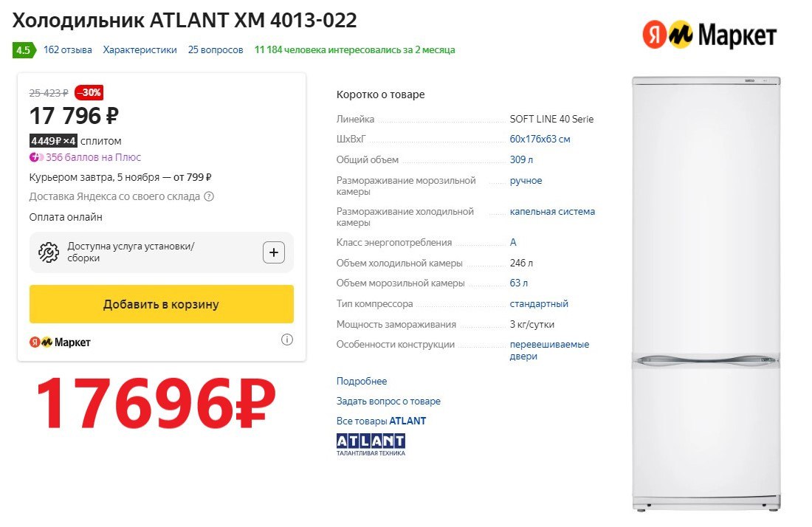Add the installation service with plus button
The height and width of the screenshot is (527, 812).
[273, 252]
